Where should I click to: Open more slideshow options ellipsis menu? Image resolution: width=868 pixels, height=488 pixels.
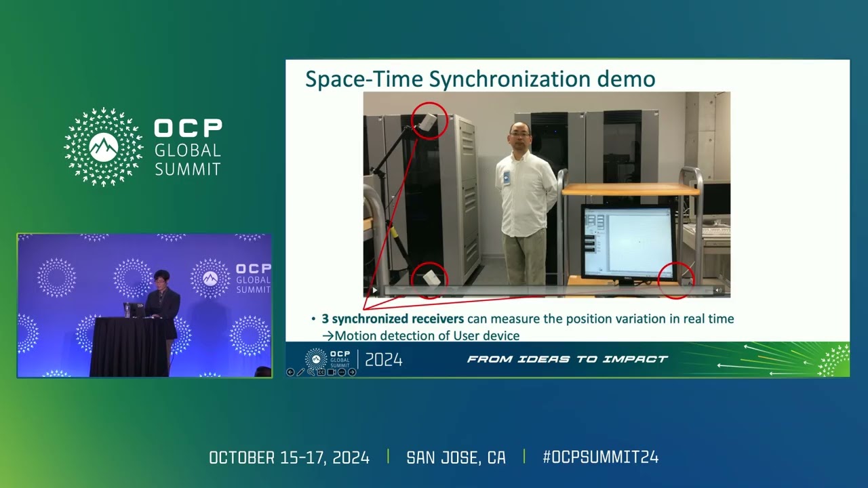click(x=342, y=372)
